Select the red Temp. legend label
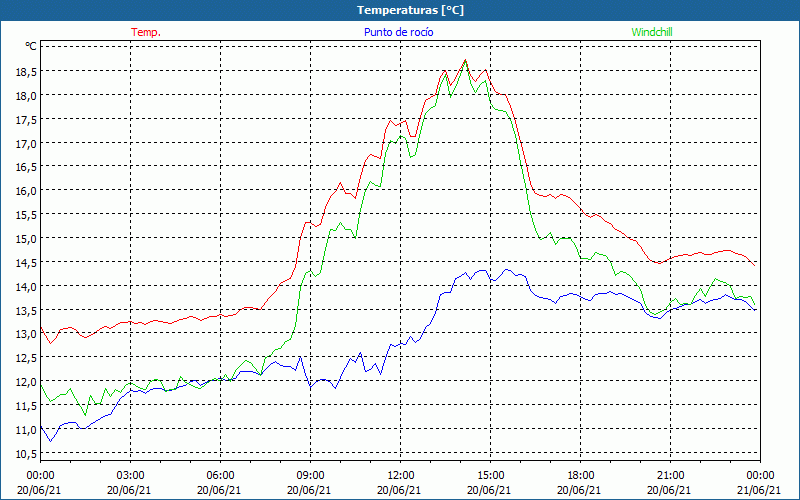Screen dimensions: 800x500 (x=146, y=32)
